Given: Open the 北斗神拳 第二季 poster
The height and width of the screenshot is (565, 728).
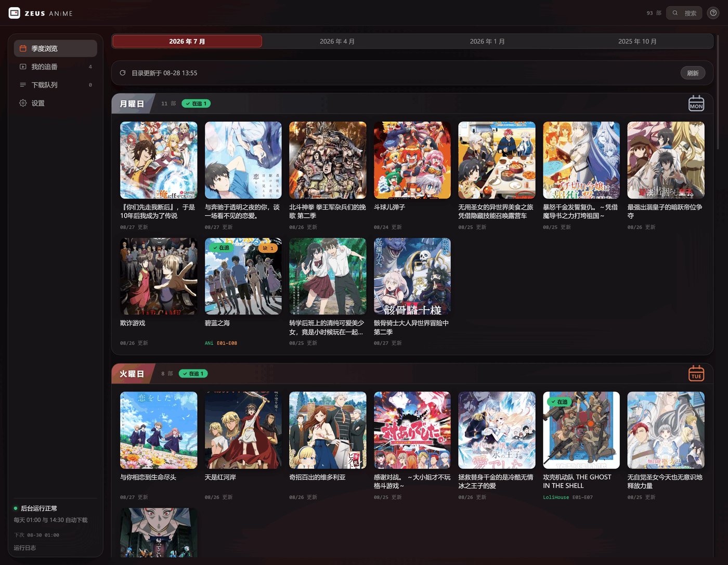Looking at the screenshot, I should (328, 160).
